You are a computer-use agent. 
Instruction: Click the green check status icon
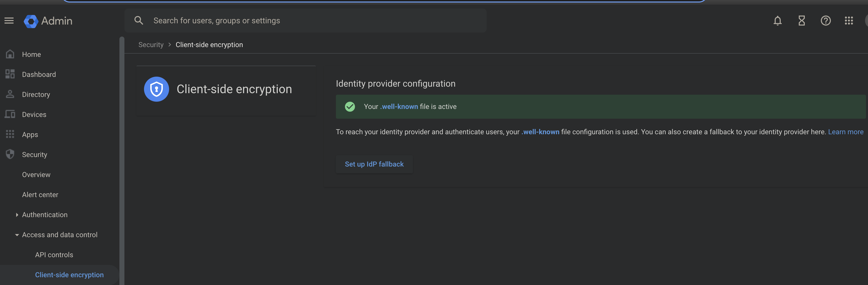350,107
